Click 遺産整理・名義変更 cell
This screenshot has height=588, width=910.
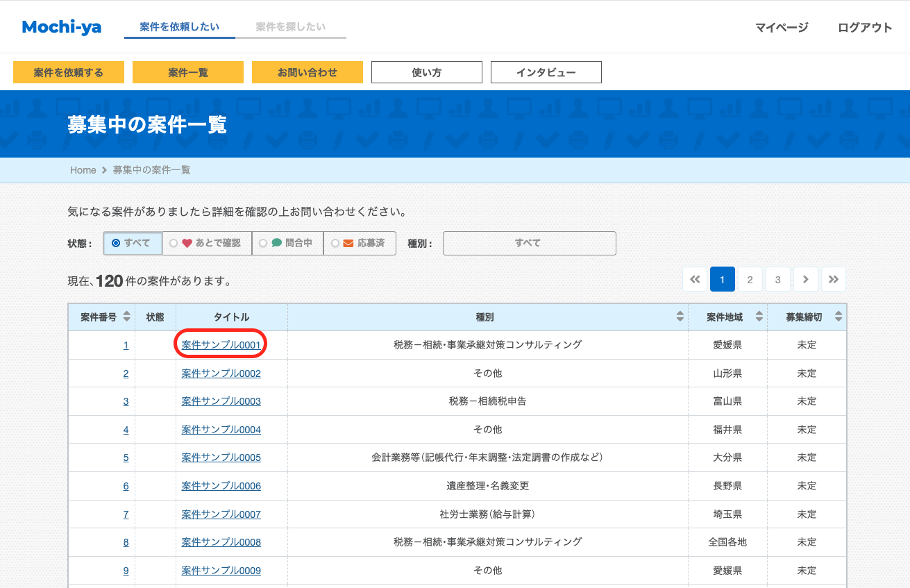487,486
